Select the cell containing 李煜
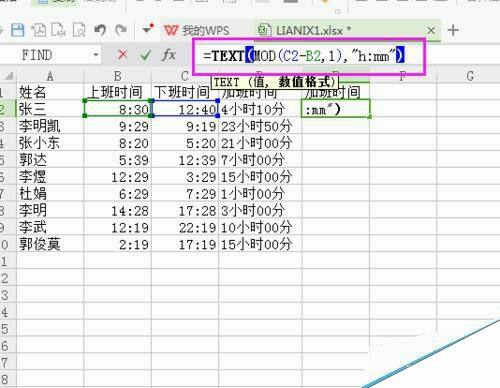Image resolution: width=500 pixels, height=388 pixels. (x=50, y=176)
